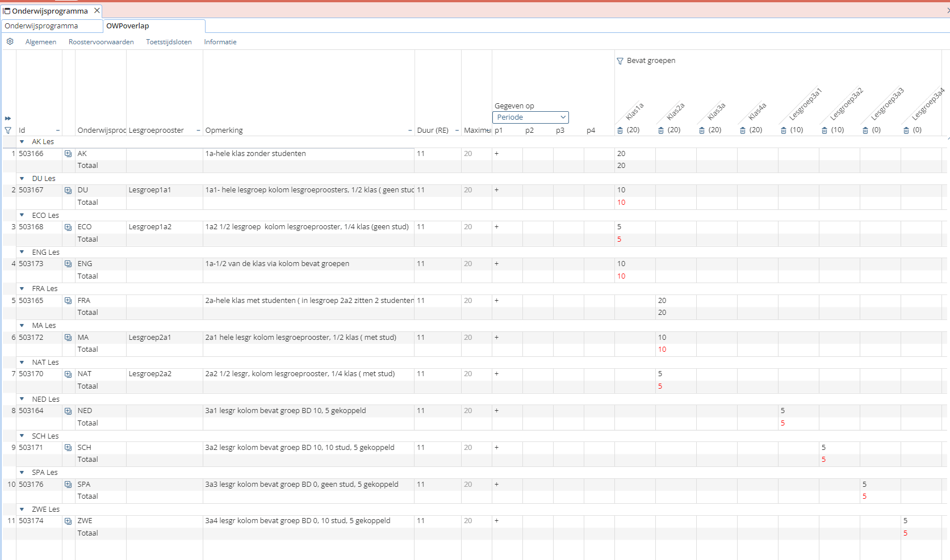Click the Informatie link
950x560 pixels.
pyautogui.click(x=220, y=42)
